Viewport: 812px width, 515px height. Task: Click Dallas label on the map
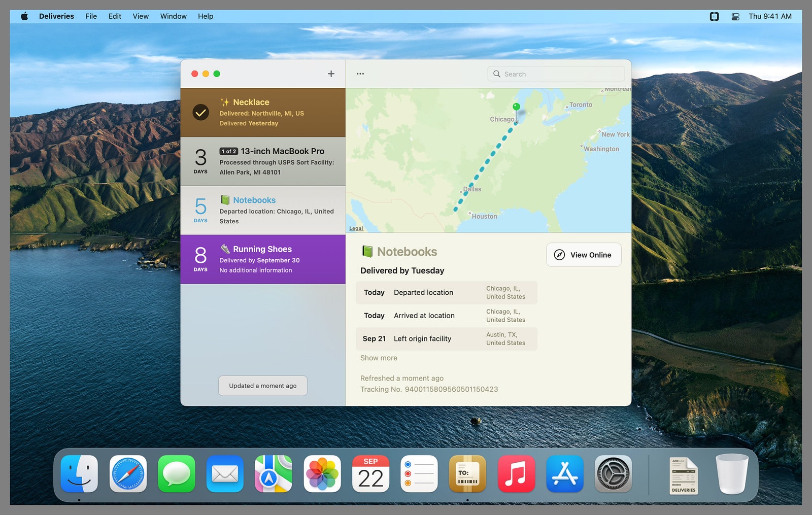(x=472, y=189)
